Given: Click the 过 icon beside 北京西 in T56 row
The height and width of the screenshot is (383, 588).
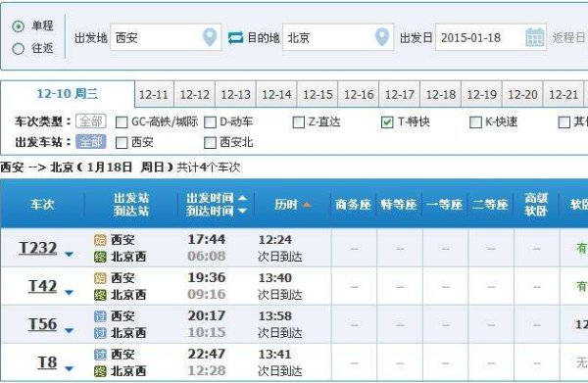Looking at the screenshot, I should [x=100, y=333].
